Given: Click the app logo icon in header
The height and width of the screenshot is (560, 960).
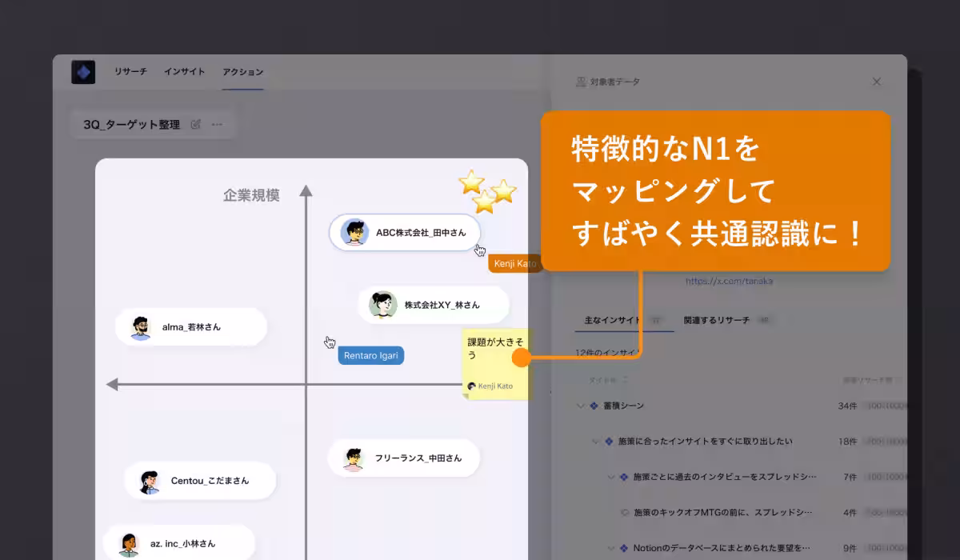Looking at the screenshot, I should 83,72.
